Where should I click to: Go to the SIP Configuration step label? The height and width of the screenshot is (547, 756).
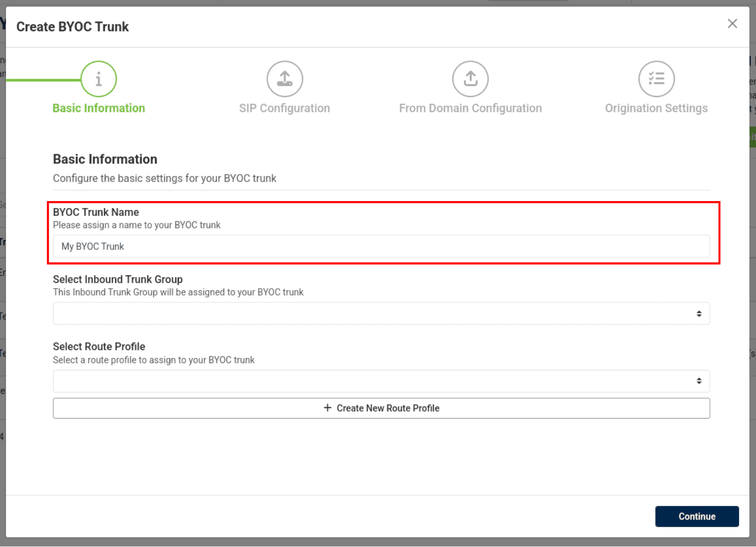tap(285, 108)
